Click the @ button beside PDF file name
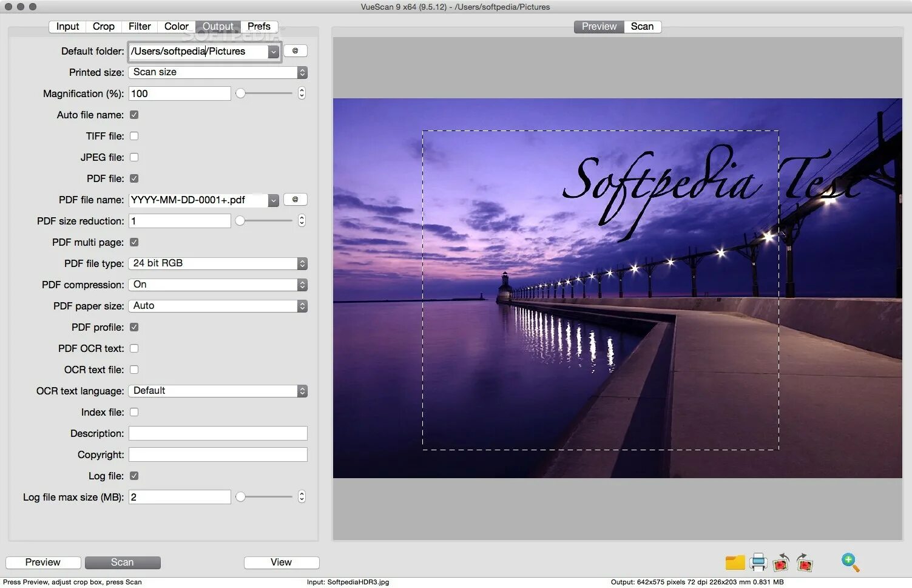This screenshot has height=588, width=912. pos(295,200)
